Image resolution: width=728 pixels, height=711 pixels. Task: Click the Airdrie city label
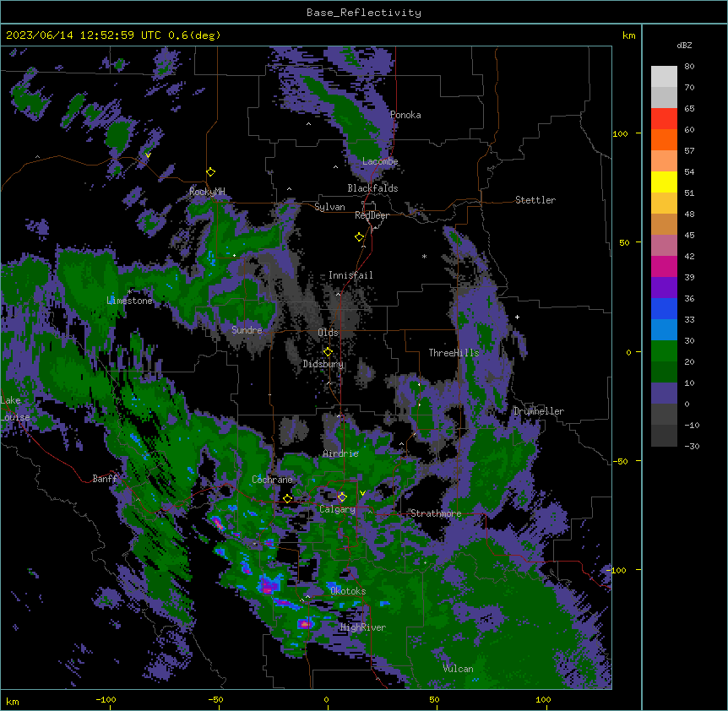pyautogui.click(x=341, y=453)
